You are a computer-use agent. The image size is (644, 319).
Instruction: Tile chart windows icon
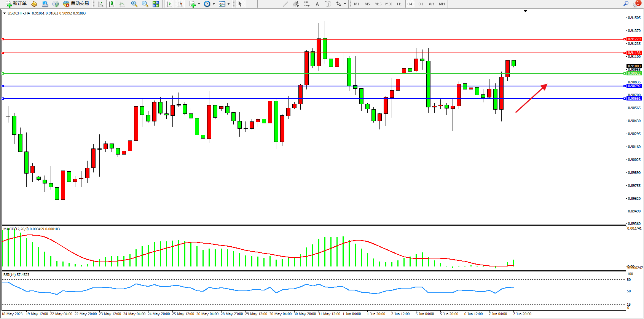(156, 4)
